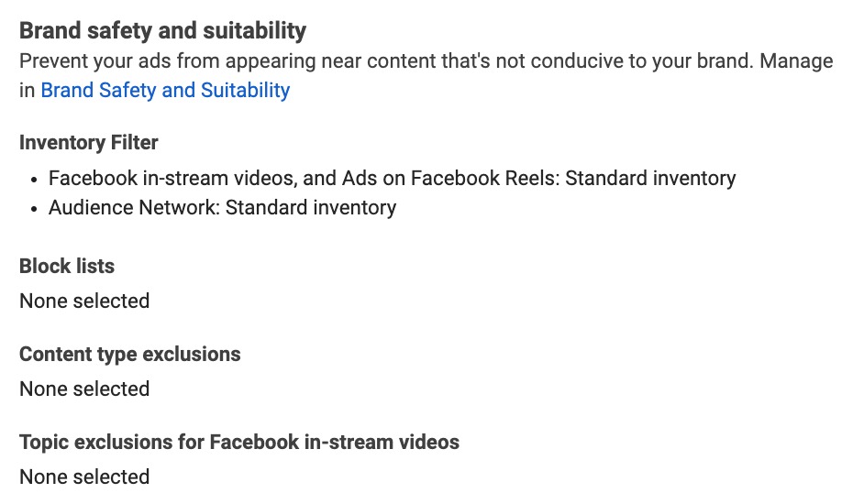Click the Block lists section label
This screenshot has width=864, height=504.
tap(67, 267)
